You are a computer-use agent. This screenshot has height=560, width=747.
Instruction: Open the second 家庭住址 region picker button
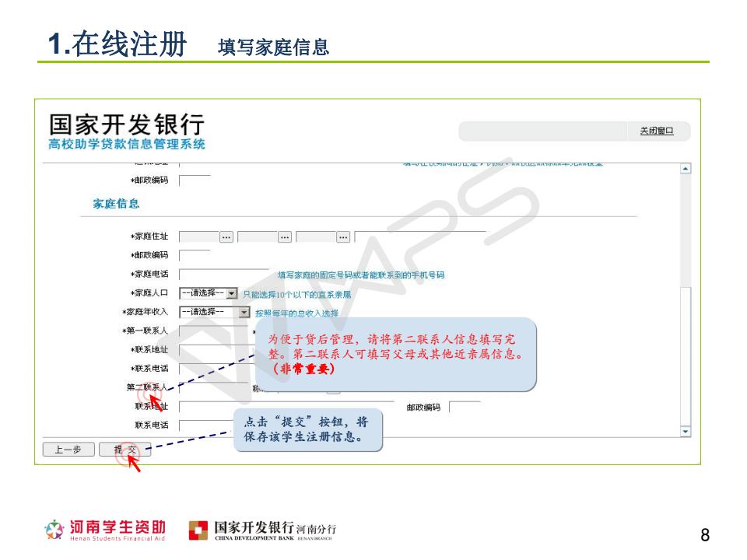click(285, 237)
